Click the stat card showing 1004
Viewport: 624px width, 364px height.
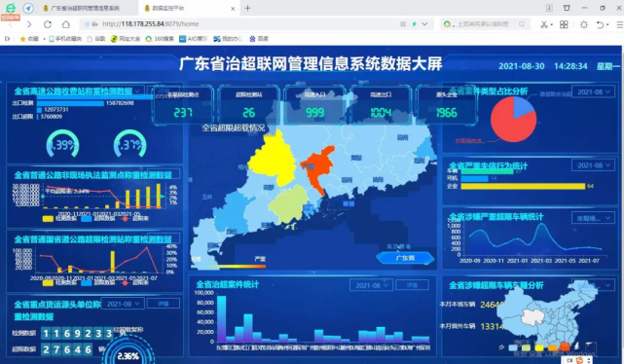click(381, 105)
